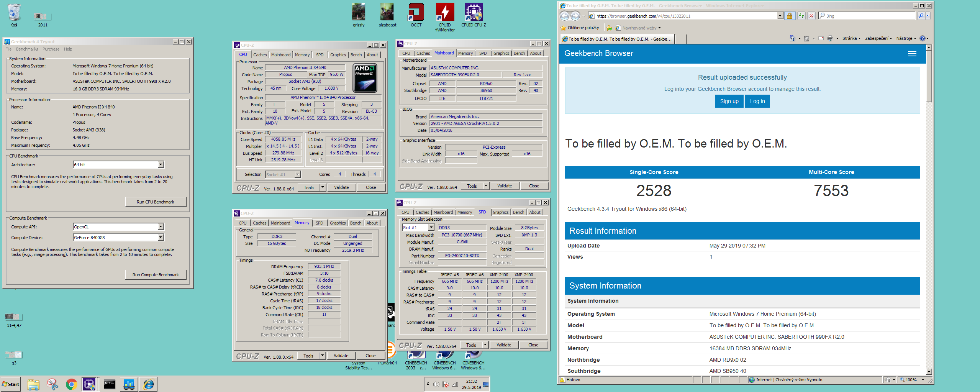Open Tools dropdown arrow in CPU-Z Mainboard window

click(x=486, y=186)
